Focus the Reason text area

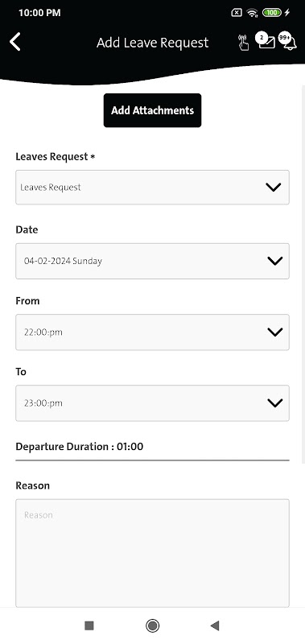click(152, 553)
